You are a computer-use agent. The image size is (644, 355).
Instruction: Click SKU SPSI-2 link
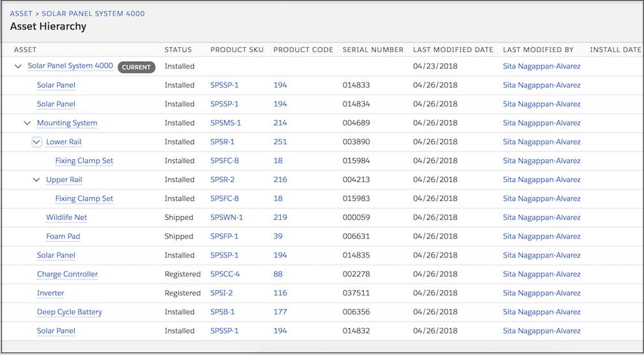[x=221, y=293]
